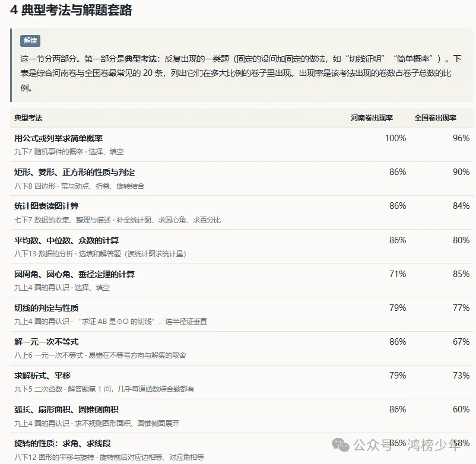The image size is (476, 464).
Task: Click the 77% value for 切线 row
Action: coord(461,308)
